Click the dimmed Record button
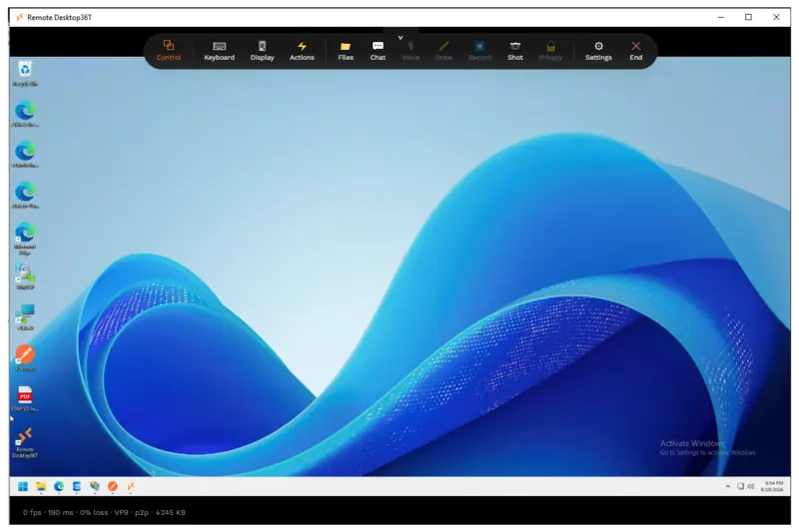Viewport: 799px width, 532px height. (479, 51)
